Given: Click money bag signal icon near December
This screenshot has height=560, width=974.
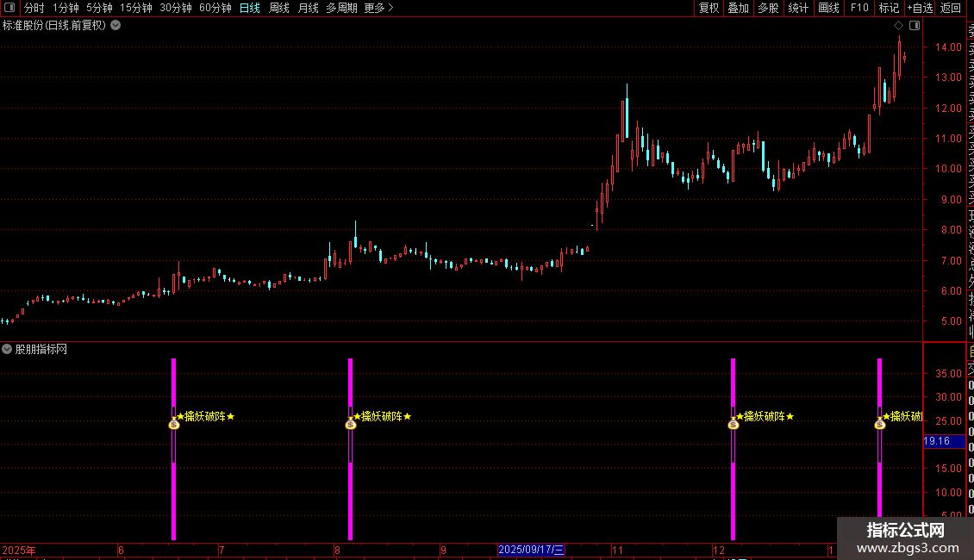Looking at the screenshot, I should coord(733,424).
